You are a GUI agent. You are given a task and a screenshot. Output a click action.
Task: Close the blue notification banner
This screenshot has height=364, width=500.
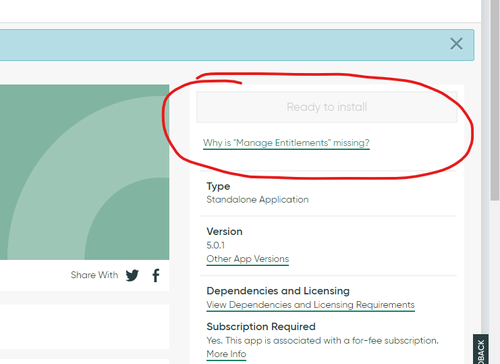pos(456,44)
